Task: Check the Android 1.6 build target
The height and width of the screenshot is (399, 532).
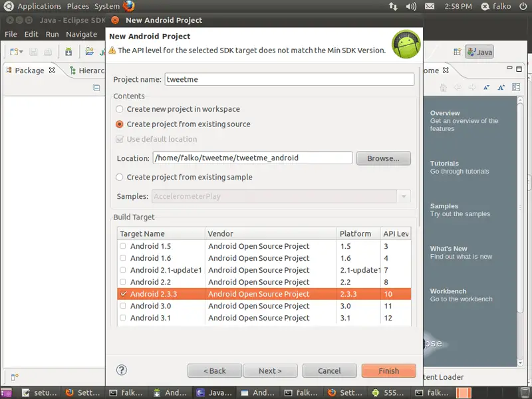Action: coord(123,258)
